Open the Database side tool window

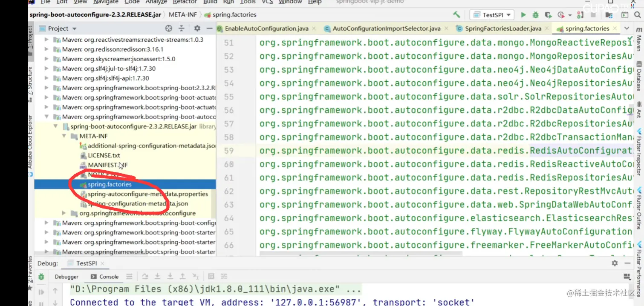[639, 76]
